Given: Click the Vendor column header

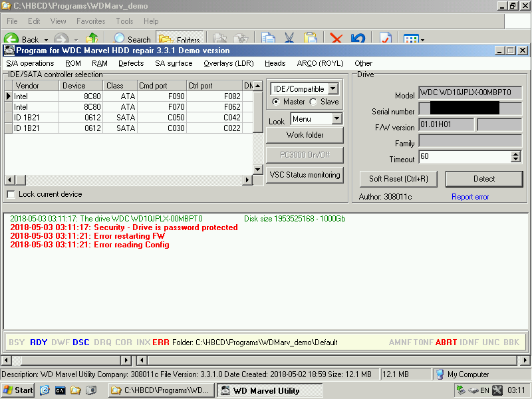Looking at the screenshot, I should pos(36,86).
